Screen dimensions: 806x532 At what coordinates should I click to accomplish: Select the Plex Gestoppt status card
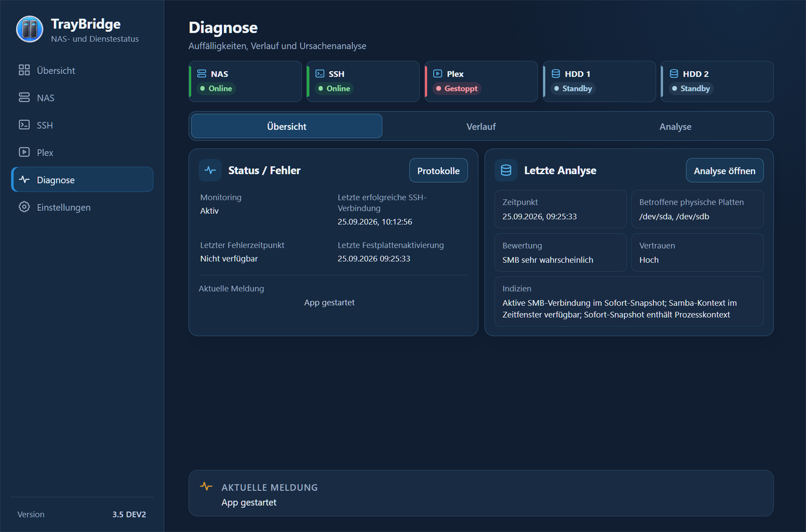click(x=481, y=81)
